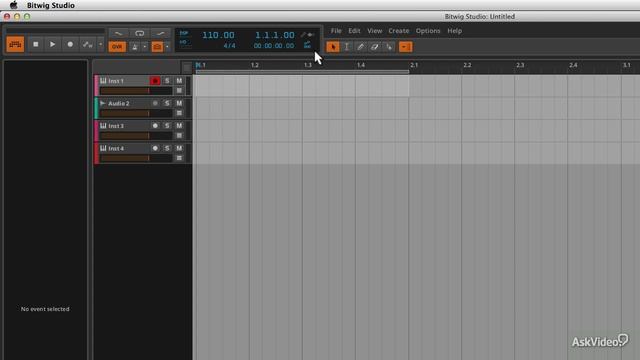Click the Inst 1 automation lane icon
The height and width of the screenshot is (360, 640).
[x=179, y=91]
